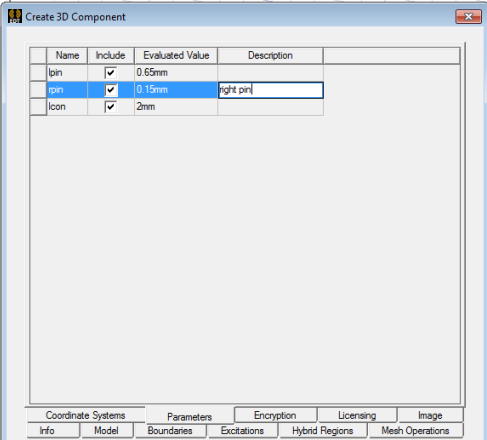Switch to the Excitations tab
Viewport: 487px width, 440px height.
coord(242,430)
